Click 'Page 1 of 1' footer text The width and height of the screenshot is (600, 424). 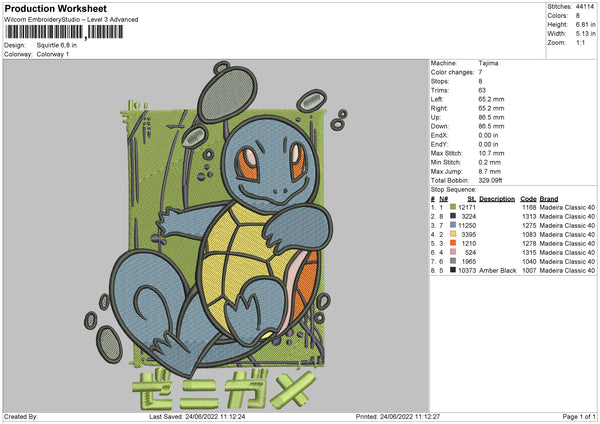tap(579, 416)
